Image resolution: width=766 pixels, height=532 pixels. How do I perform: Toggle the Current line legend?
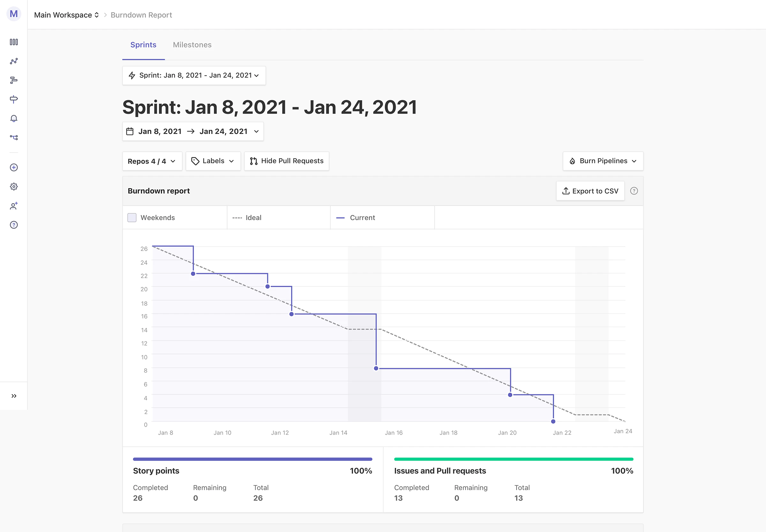coord(356,218)
